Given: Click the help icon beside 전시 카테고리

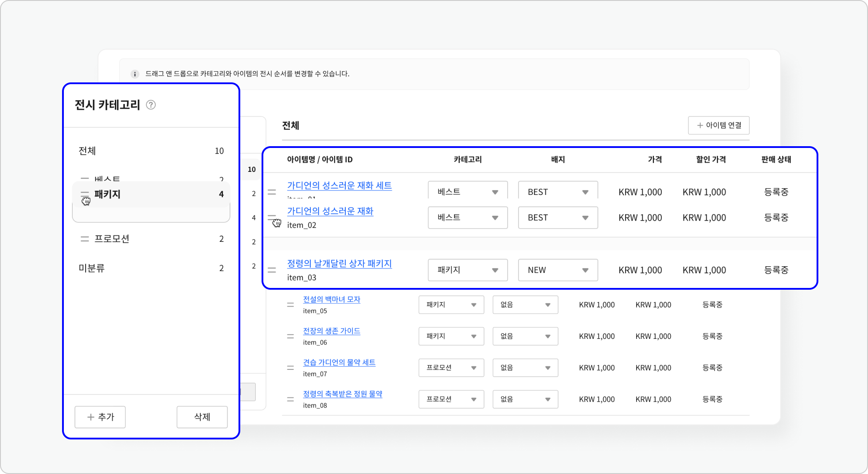Looking at the screenshot, I should pos(151,105).
